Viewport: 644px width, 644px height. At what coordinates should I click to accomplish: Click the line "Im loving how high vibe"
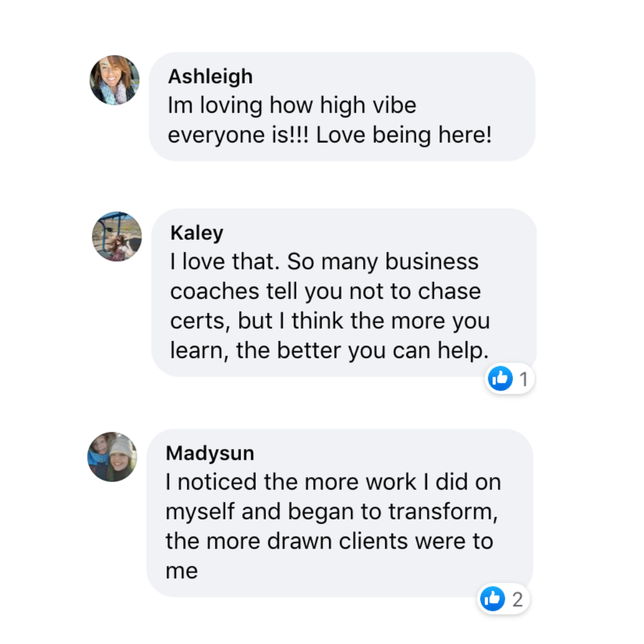[x=292, y=106]
